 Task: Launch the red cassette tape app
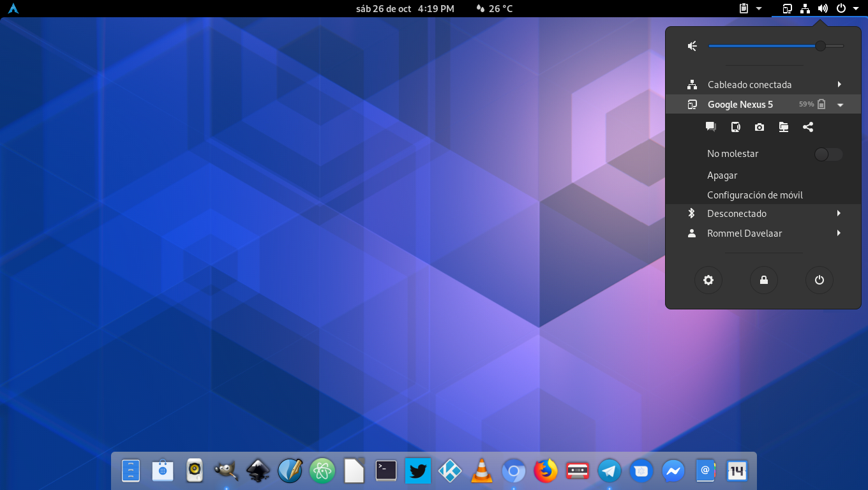click(x=578, y=471)
